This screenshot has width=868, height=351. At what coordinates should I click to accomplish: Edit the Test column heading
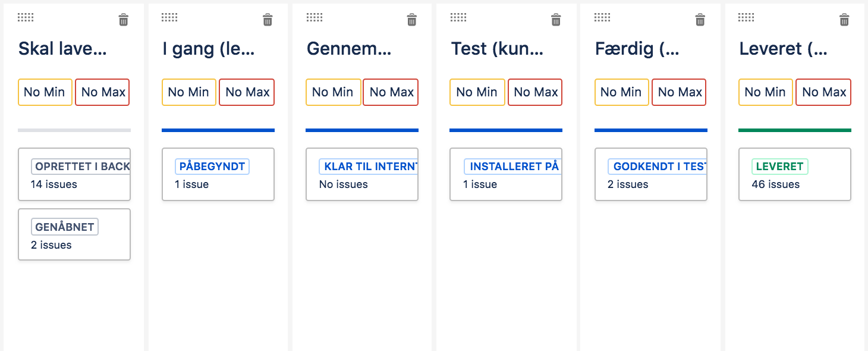pyautogui.click(x=497, y=49)
